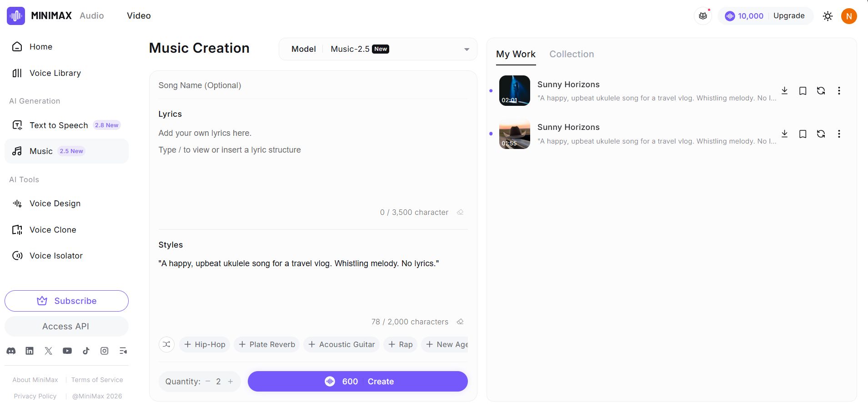Open the Voice Design tool
This screenshot has height=407, width=868.
(66, 203)
